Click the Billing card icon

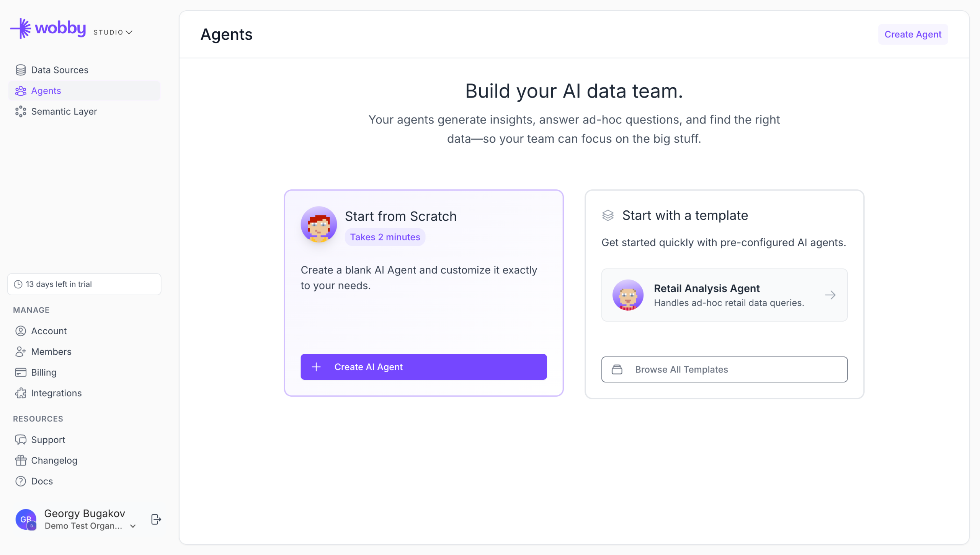pyautogui.click(x=21, y=373)
